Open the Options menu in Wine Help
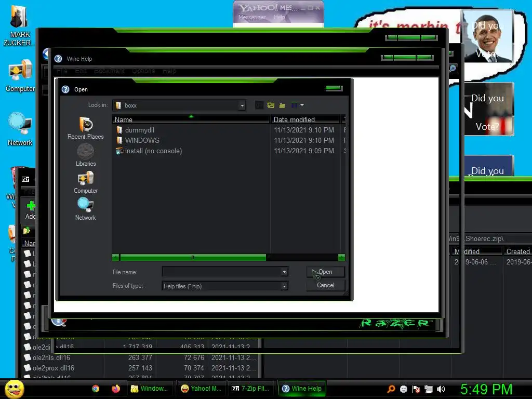Viewport: 532px width, 399px height. click(143, 71)
